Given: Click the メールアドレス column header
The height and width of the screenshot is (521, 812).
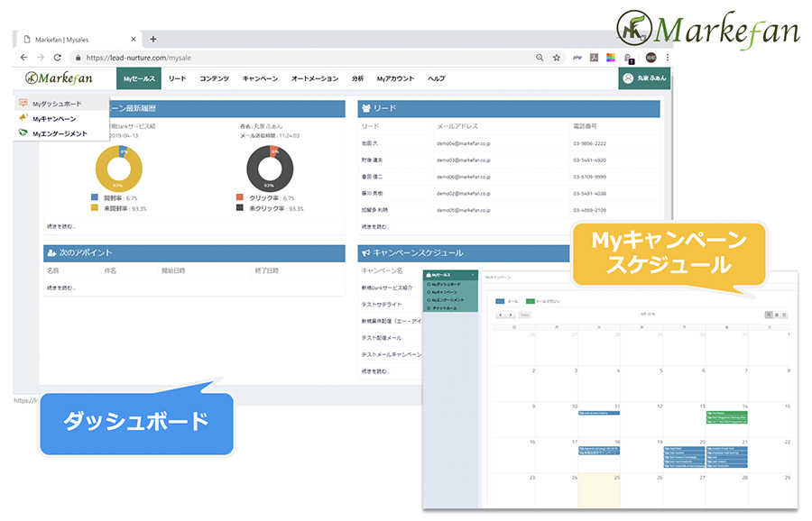Looking at the screenshot, I should (x=457, y=126).
